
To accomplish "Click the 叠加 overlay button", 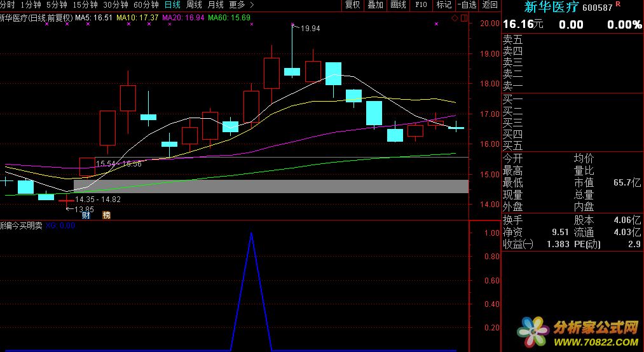I will pyautogui.click(x=375, y=4).
